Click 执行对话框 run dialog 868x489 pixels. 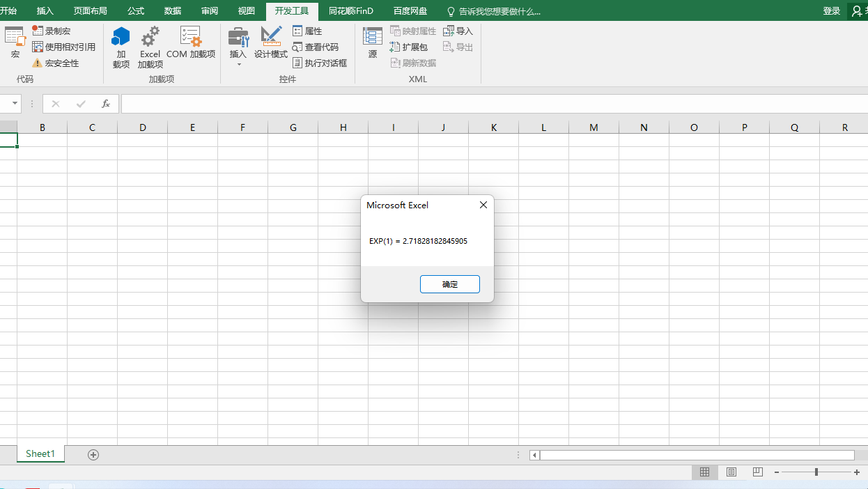pos(320,63)
